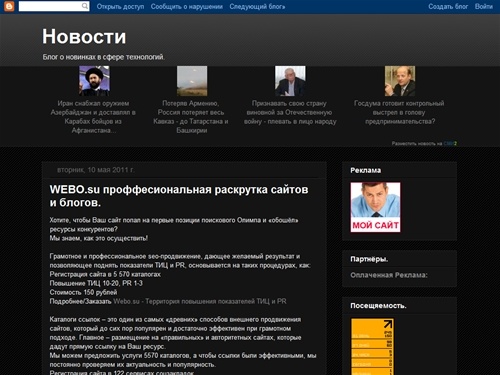This screenshot has width=500, height=375.
Task: Open thumbnail of cleric in black turban
Action: pyautogui.click(x=94, y=81)
